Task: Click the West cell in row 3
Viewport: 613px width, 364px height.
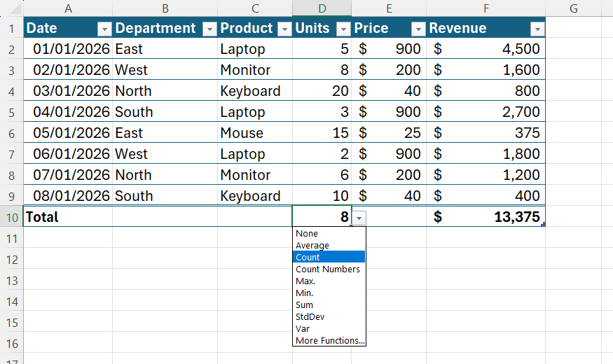Action: 165,70
